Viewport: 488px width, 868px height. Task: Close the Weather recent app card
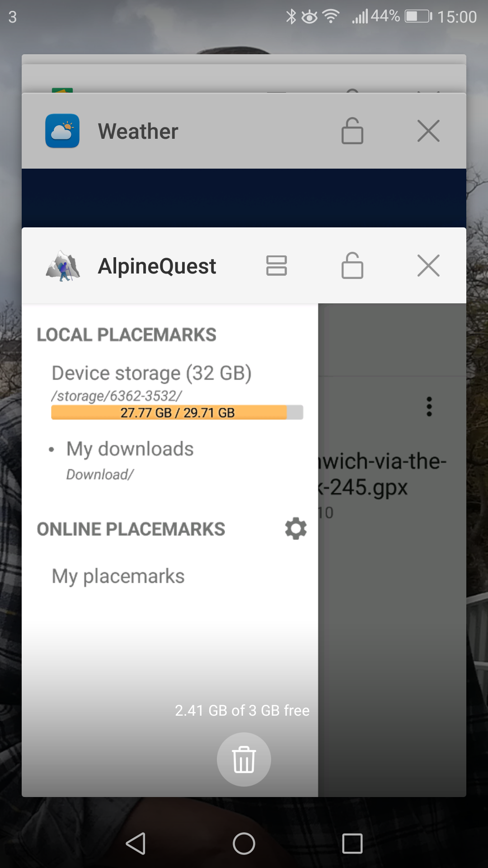428,131
